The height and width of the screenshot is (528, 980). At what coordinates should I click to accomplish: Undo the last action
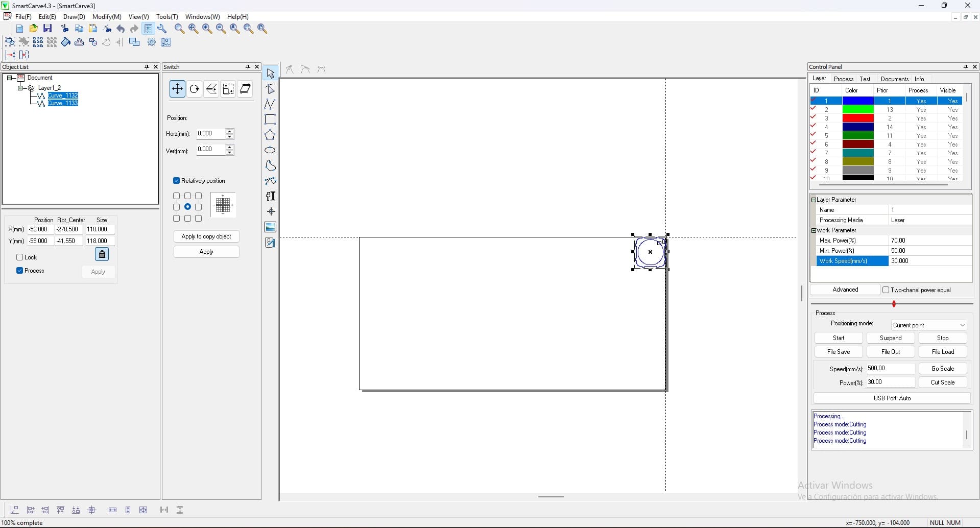tap(121, 29)
